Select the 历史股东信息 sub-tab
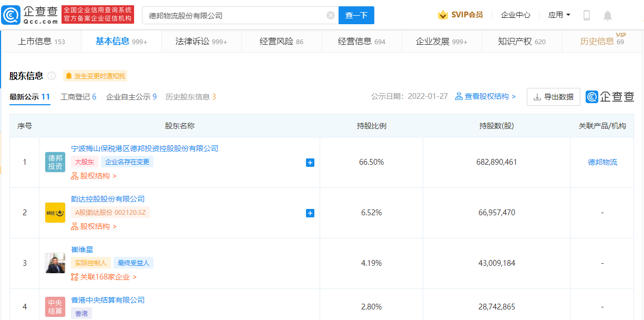644x320 pixels. 191,97
